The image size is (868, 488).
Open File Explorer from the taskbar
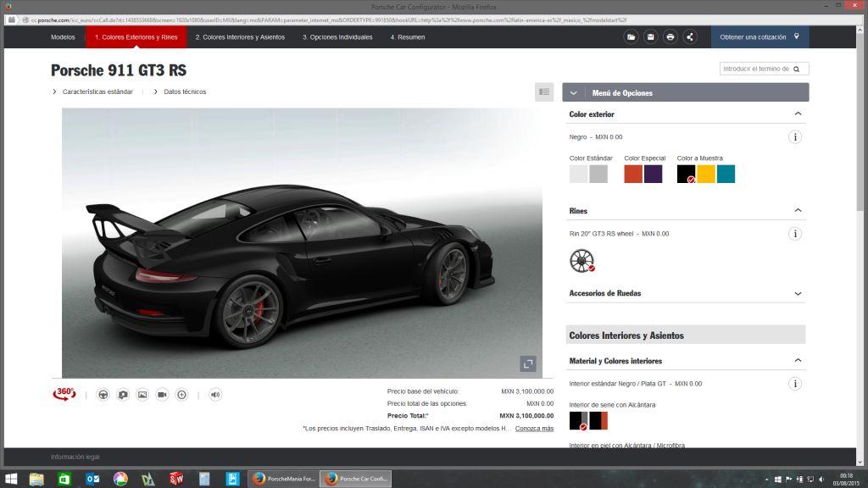pyautogui.click(x=36, y=479)
